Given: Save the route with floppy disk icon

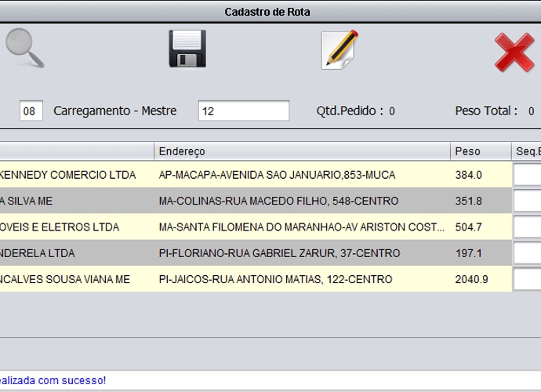Looking at the screenshot, I should coord(187,49).
